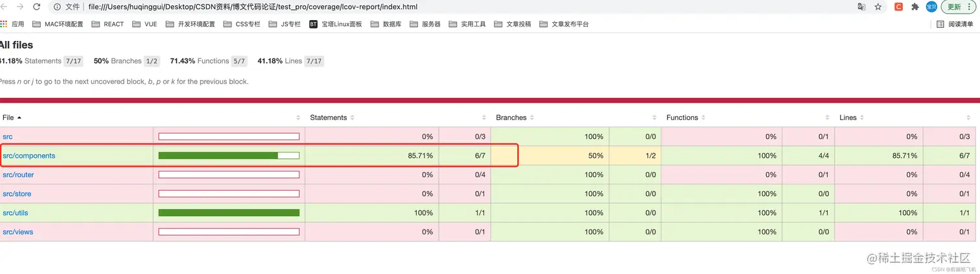Image resolution: width=980 pixels, height=274 pixels.
Task: Open the src/utils link
Action: pyautogui.click(x=16, y=213)
